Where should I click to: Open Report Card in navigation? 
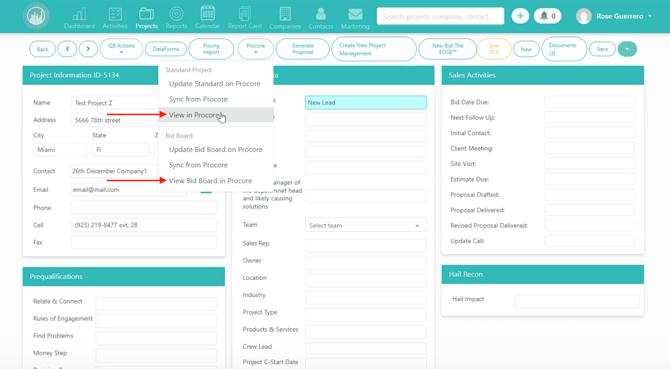click(244, 18)
